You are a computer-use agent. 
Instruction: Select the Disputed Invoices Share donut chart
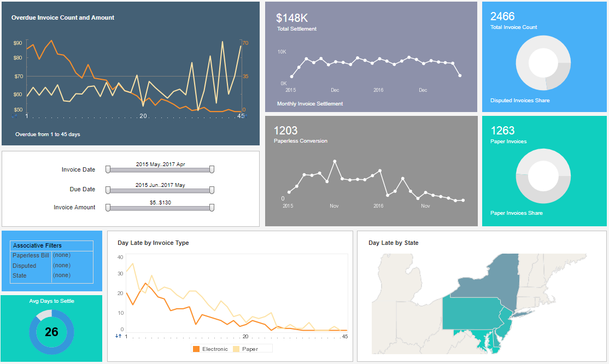tap(543, 63)
